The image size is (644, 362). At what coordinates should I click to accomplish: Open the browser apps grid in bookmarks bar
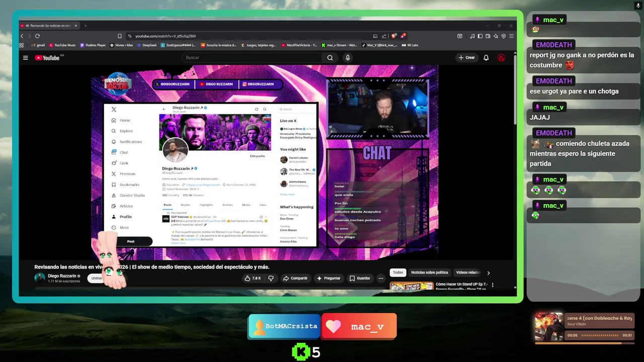[22, 45]
